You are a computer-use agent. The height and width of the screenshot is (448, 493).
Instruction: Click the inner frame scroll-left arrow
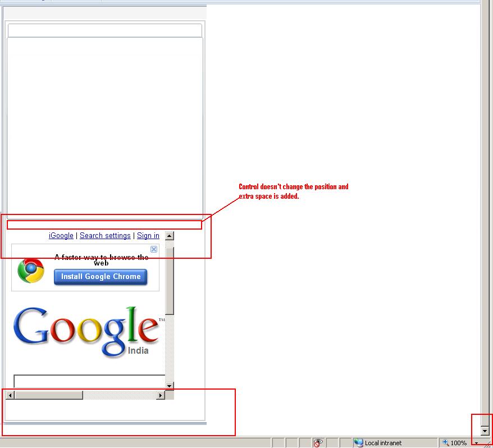[10, 395]
